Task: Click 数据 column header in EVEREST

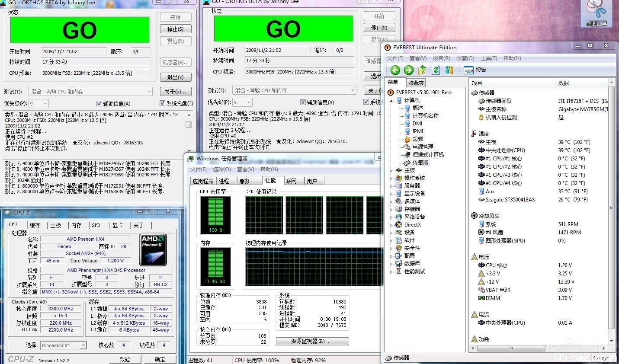Action: [x=582, y=83]
